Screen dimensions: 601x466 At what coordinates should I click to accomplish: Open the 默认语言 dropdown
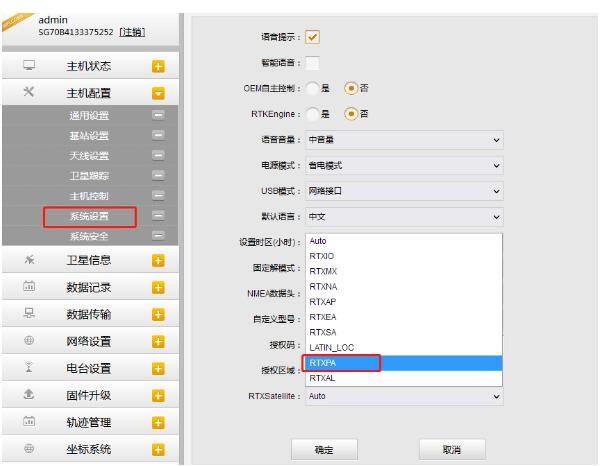click(404, 217)
